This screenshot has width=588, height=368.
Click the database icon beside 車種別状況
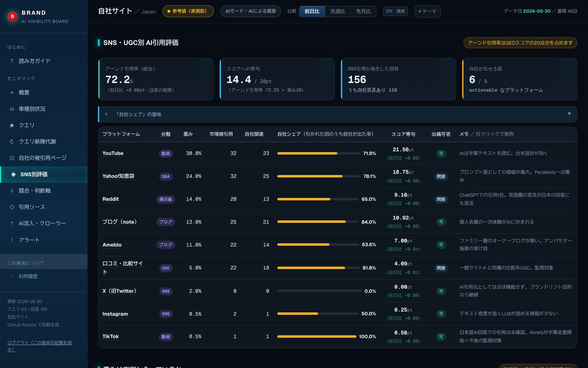[x=12, y=109]
